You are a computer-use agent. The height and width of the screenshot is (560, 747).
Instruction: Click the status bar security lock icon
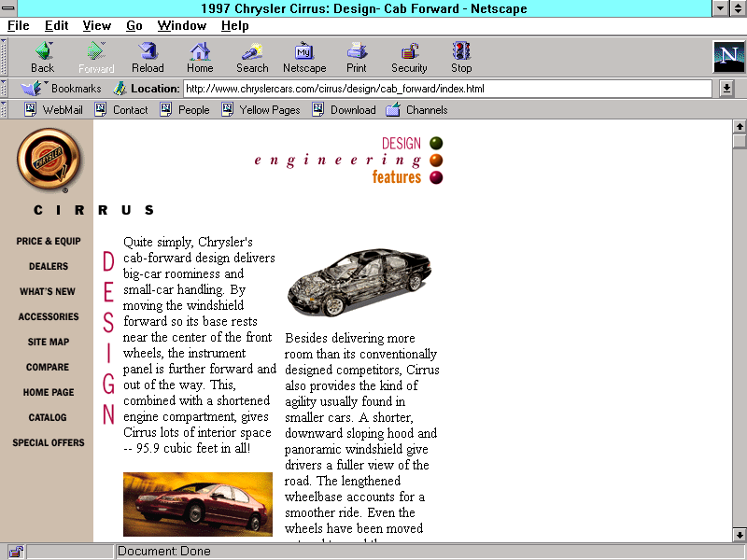coord(16,552)
